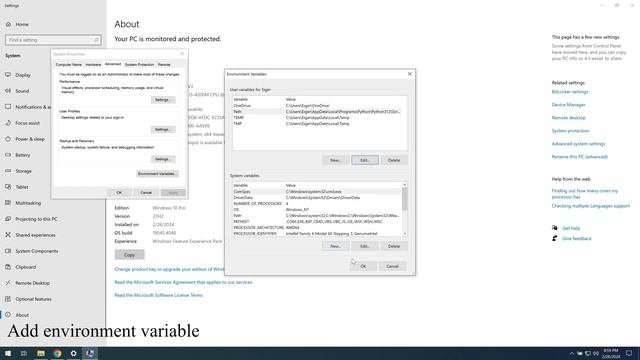Image resolution: width=640 pixels, height=360 pixels.
Task: Open Remote Desktop settings
Action: (33, 283)
